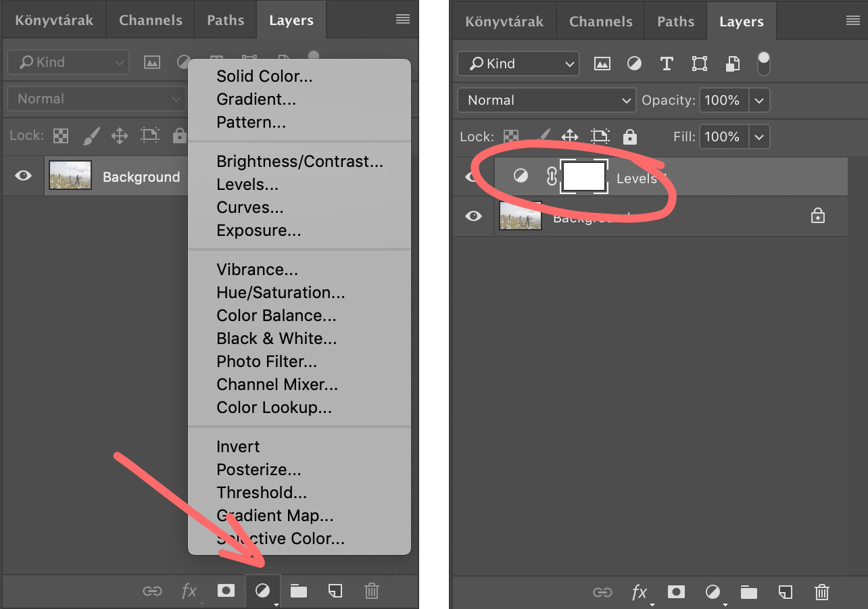This screenshot has width=868, height=609.
Task: Click the type layer filter T icon
Action: tap(667, 64)
